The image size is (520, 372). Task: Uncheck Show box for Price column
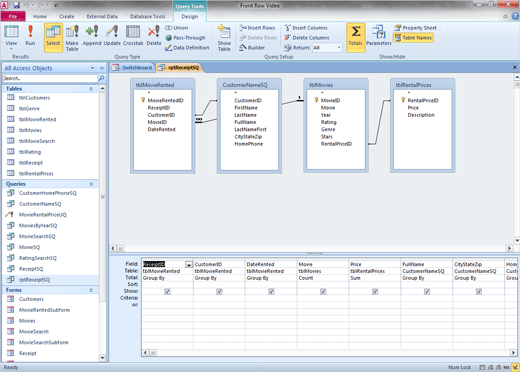click(x=375, y=291)
